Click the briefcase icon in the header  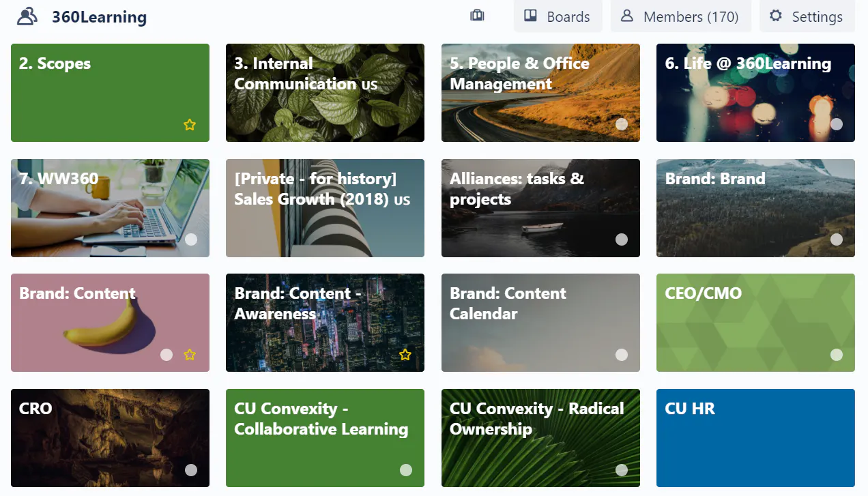pos(477,16)
